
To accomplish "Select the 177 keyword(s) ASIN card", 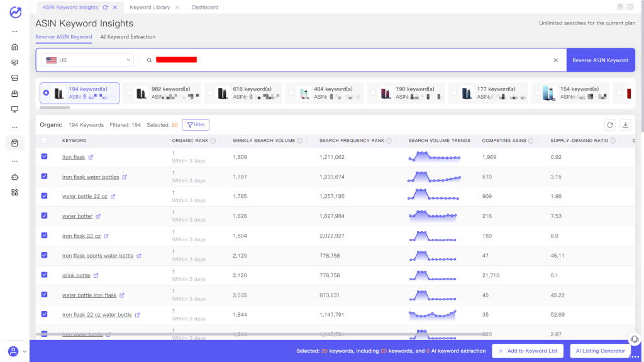I will click(x=487, y=93).
